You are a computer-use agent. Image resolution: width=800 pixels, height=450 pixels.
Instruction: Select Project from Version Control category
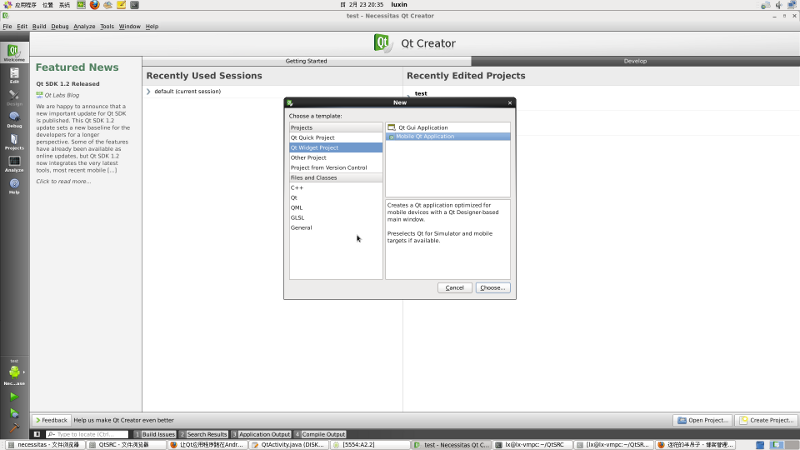[336, 167]
